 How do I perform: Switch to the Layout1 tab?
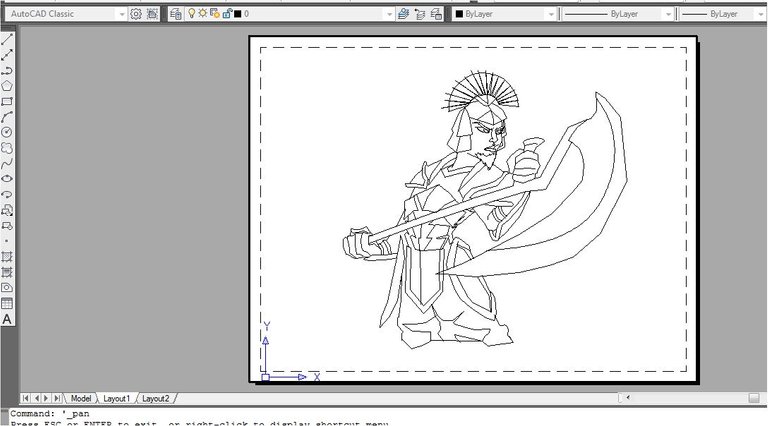click(x=117, y=399)
